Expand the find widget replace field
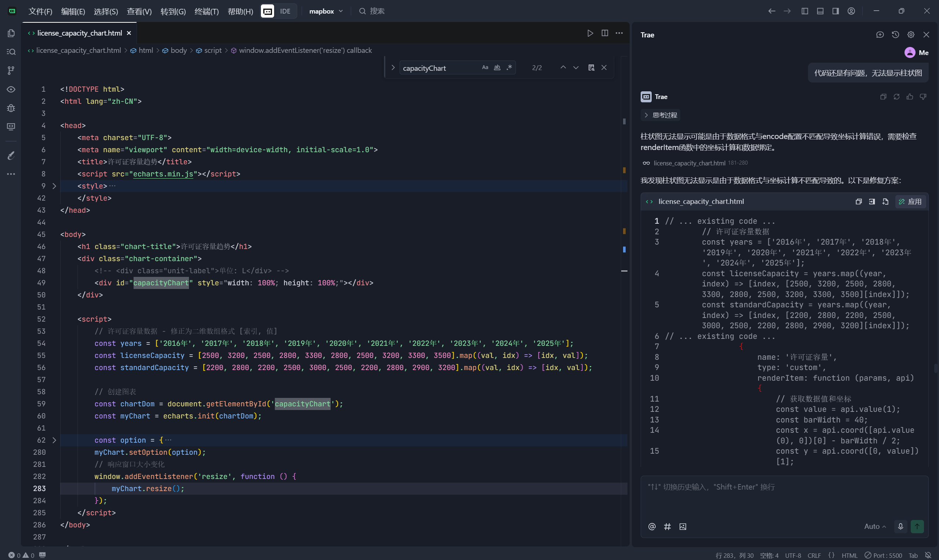Image resolution: width=939 pixels, height=560 pixels. click(393, 67)
